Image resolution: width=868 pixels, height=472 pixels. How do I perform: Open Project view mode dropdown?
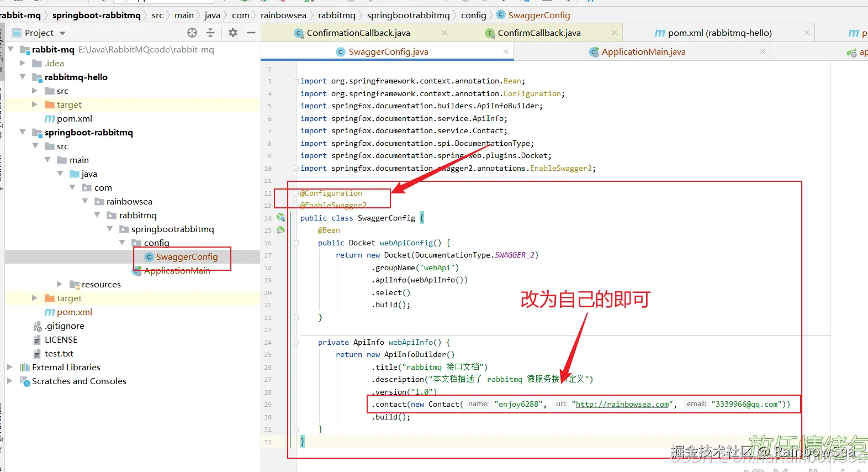click(x=62, y=33)
